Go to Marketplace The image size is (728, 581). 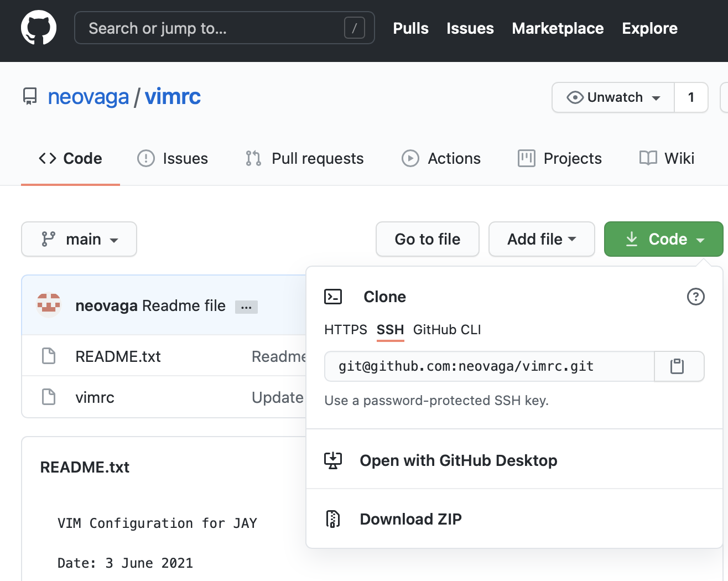pos(558,28)
